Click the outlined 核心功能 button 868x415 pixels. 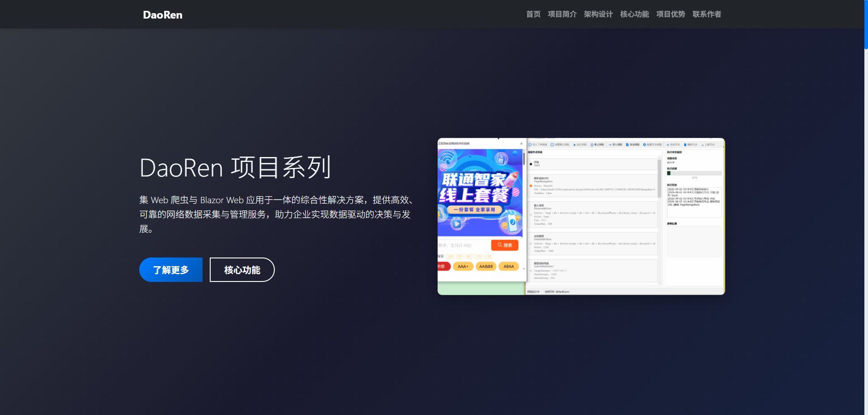242,270
